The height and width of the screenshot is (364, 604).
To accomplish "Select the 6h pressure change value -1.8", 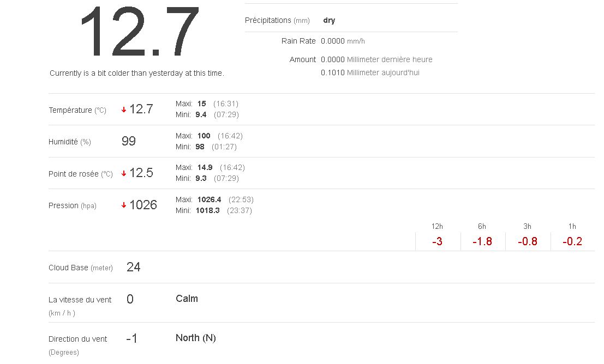I will 482,241.
